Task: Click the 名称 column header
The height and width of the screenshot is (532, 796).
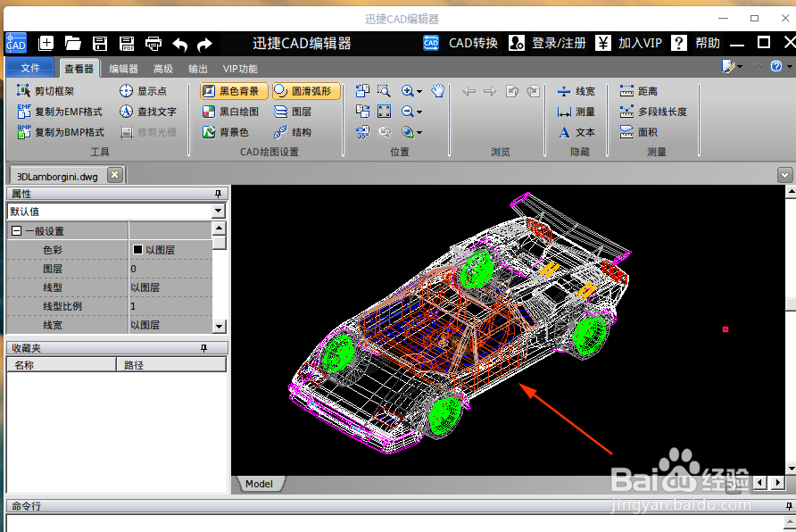Action: click(x=62, y=364)
